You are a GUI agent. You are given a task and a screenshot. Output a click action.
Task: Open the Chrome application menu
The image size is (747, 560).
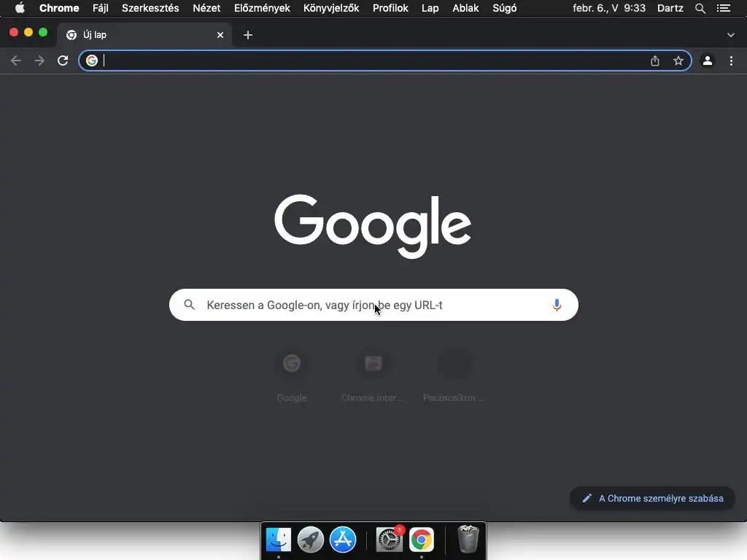pos(59,8)
